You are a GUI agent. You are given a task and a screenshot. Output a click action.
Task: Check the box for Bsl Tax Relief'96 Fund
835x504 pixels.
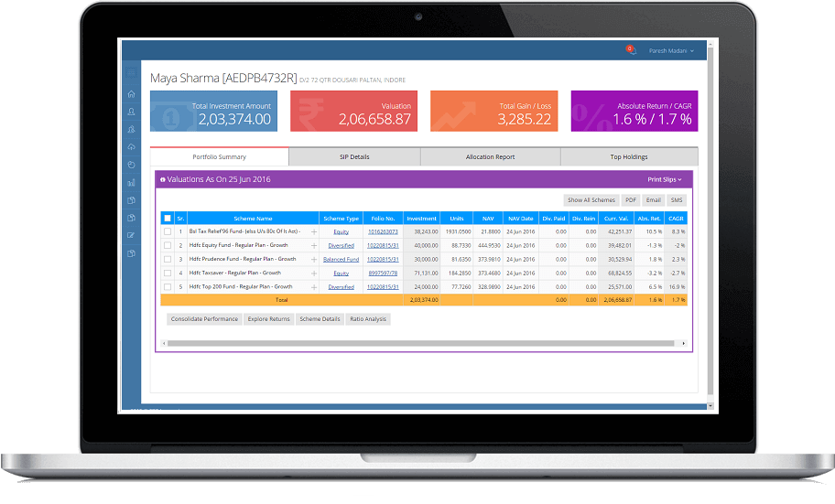point(167,232)
